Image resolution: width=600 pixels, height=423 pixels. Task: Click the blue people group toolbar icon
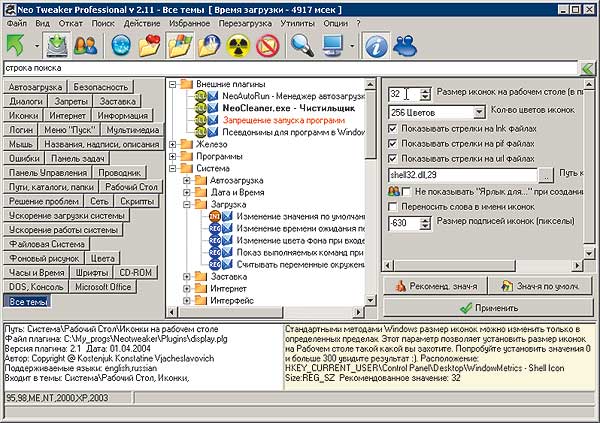point(405,45)
